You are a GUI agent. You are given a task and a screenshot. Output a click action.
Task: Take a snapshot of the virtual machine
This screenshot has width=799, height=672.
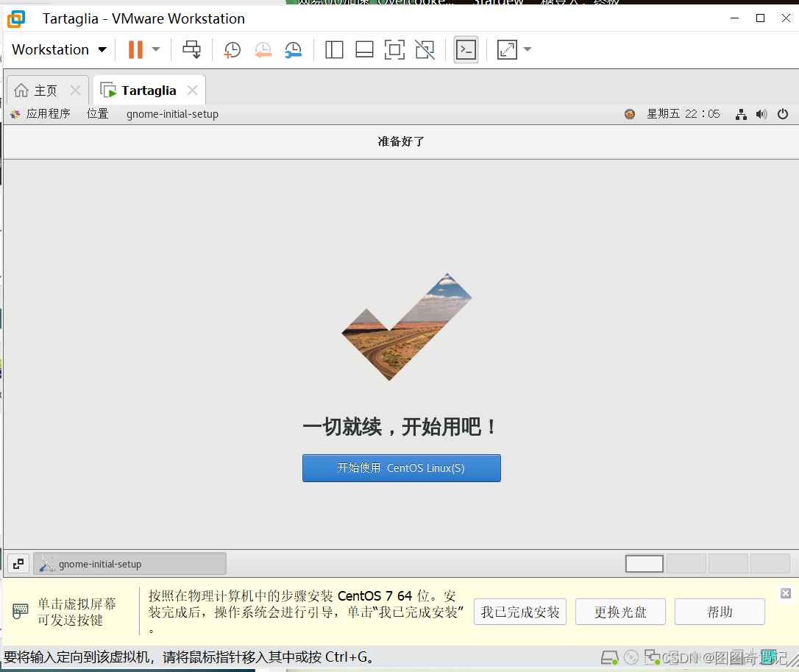(232, 49)
